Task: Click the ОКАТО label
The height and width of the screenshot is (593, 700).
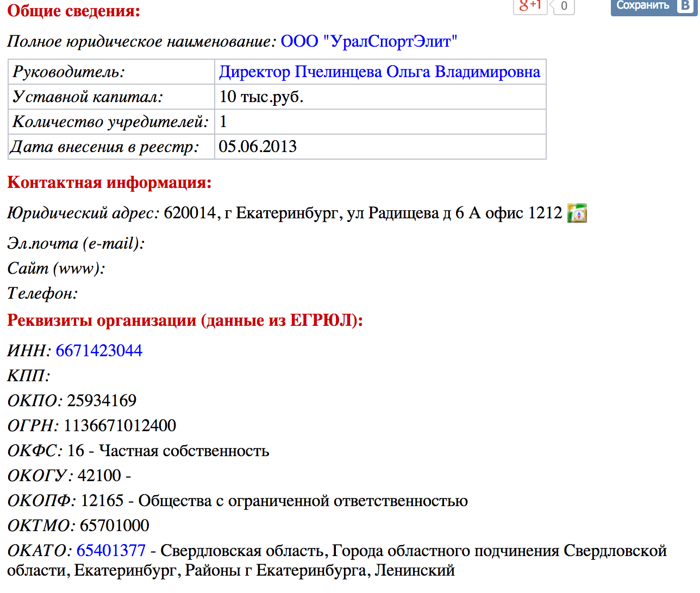Action: (40, 551)
